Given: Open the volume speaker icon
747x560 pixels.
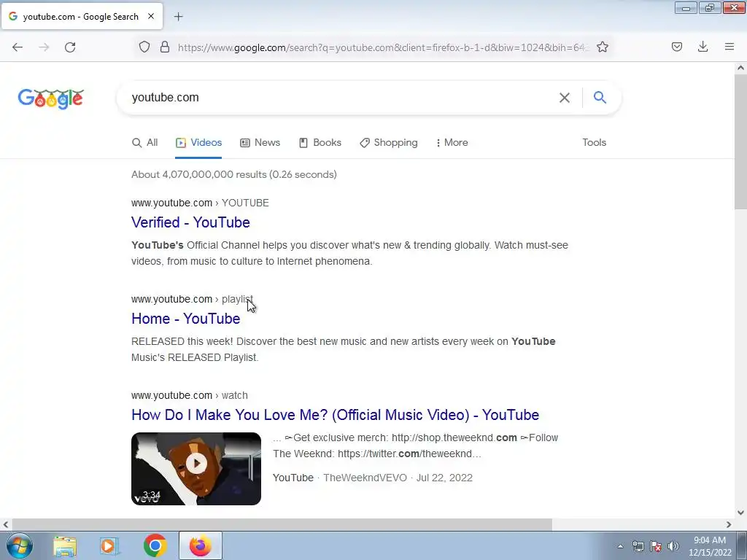Looking at the screenshot, I should [x=673, y=546].
